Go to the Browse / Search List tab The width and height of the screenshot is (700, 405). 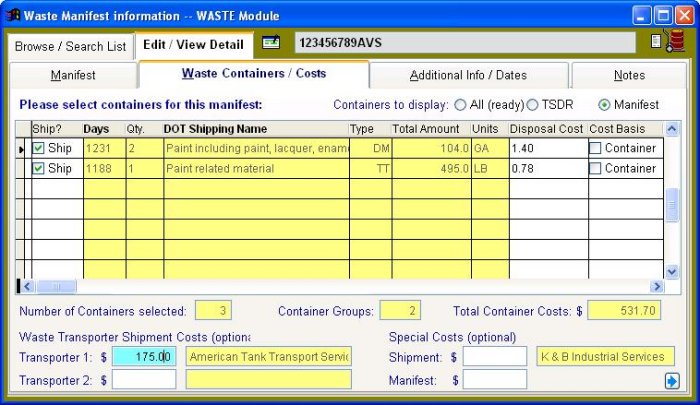(70, 46)
